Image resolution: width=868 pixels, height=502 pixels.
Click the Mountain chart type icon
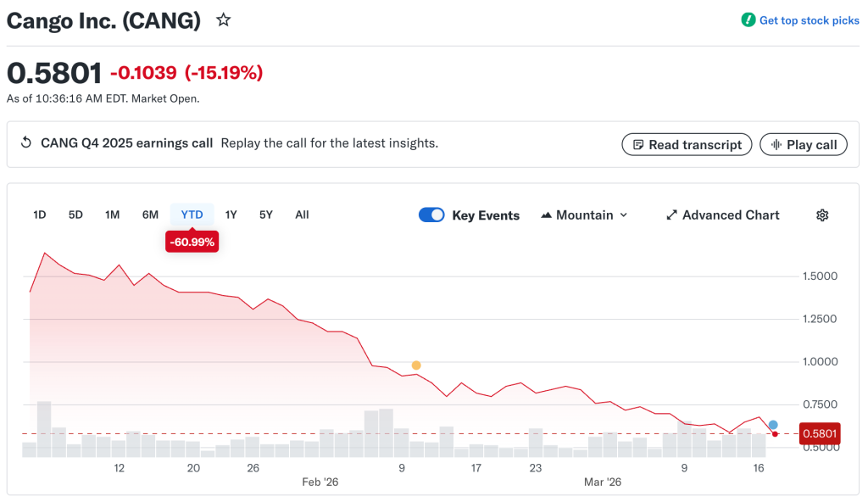click(546, 215)
